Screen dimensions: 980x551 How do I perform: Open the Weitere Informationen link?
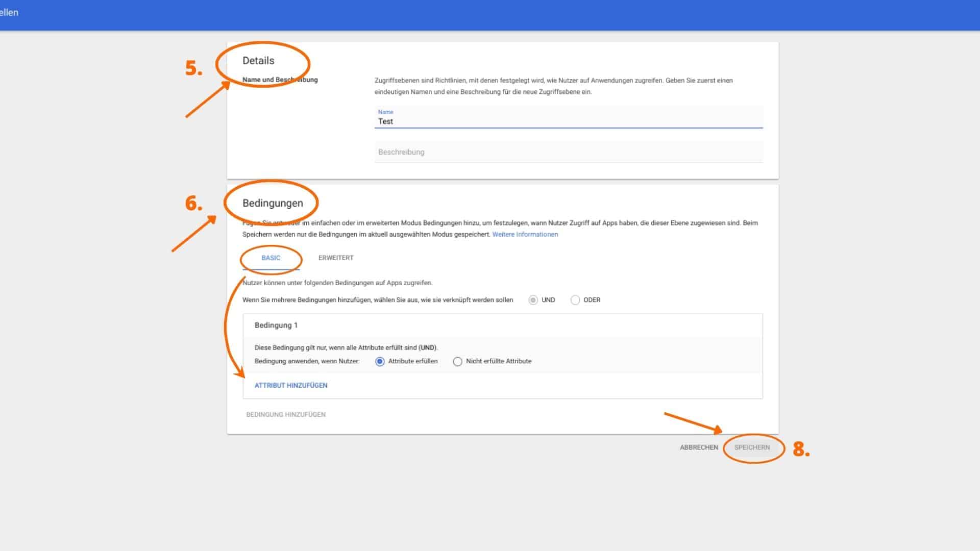(x=525, y=235)
